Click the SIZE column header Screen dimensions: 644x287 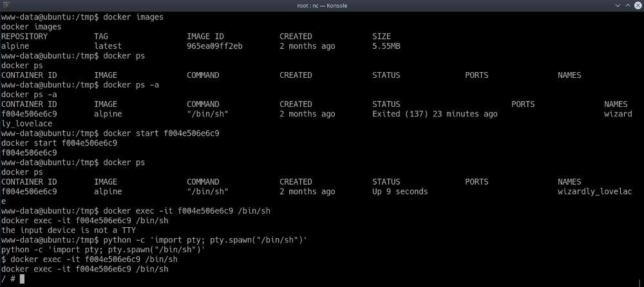(381, 37)
